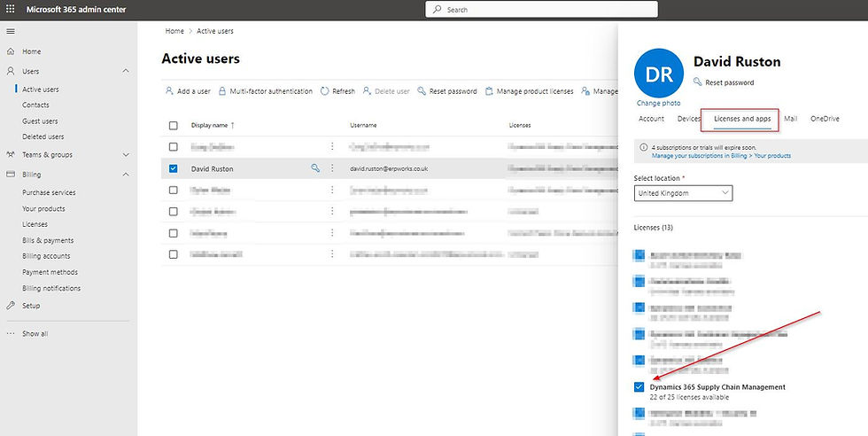Switch to the Mail tab
The height and width of the screenshot is (436, 868).
pos(790,119)
